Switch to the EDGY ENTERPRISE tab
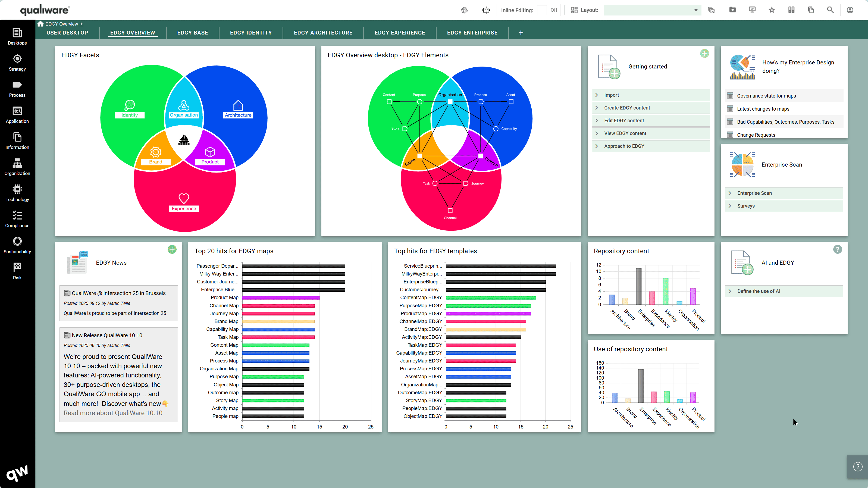 pos(472,33)
